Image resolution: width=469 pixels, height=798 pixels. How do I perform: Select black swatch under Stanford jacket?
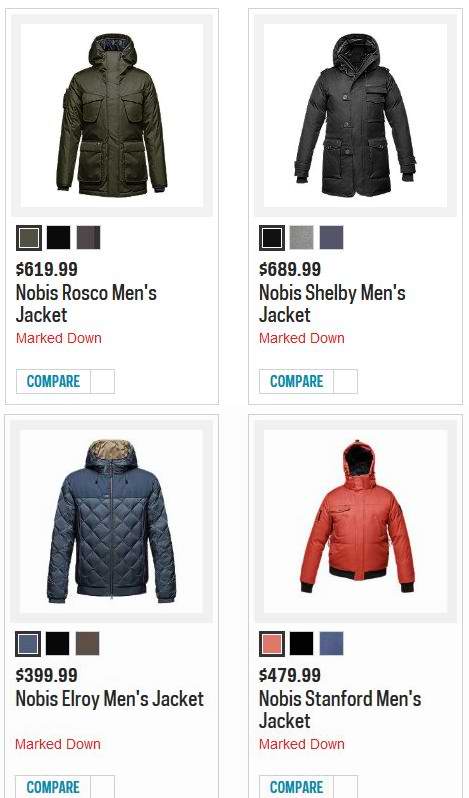click(x=302, y=643)
